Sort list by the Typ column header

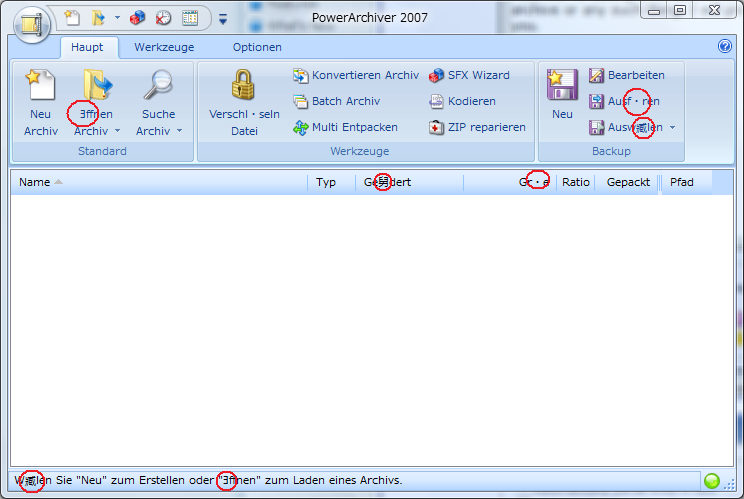[x=331, y=182]
